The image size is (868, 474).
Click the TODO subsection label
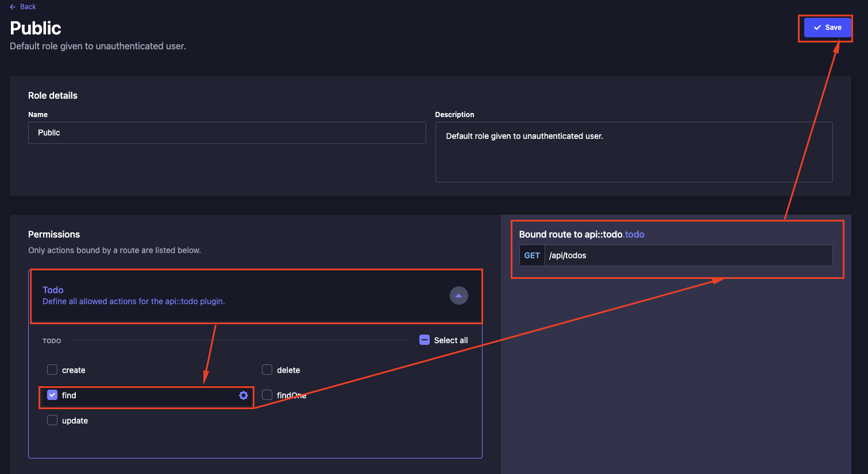pyautogui.click(x=52, y=341)
